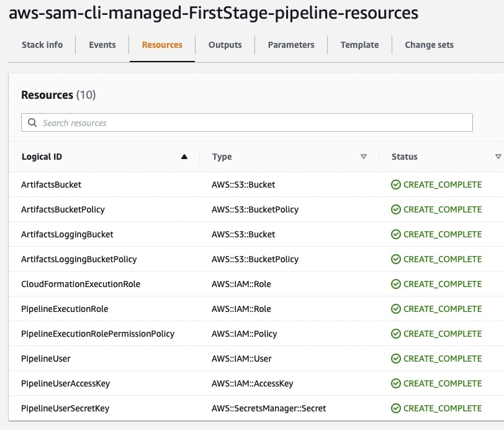This screenshot has width=504, height=430.
Task: Click inside the Search resources input field
Action: pyautogui.click(x=248, y=122)
